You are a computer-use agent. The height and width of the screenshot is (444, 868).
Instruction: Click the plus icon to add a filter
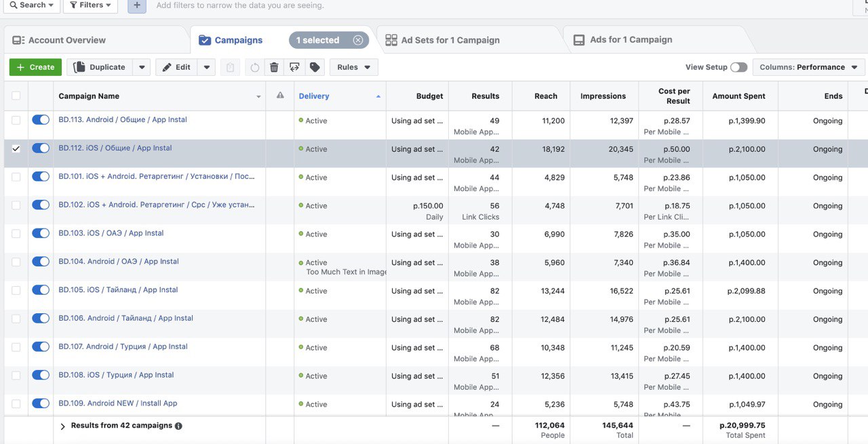point(137,5)
